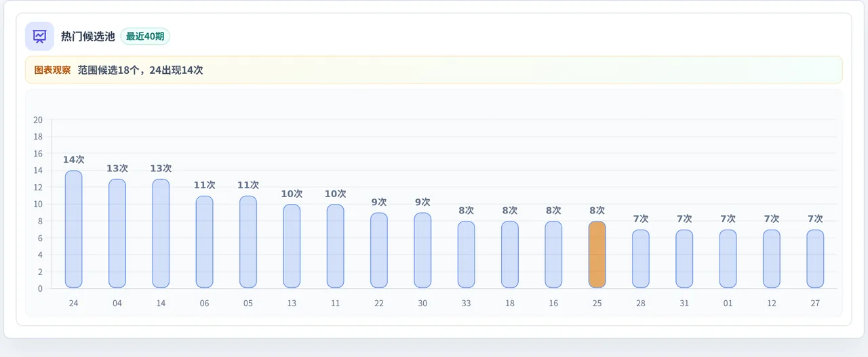Click the 9次 label above bar 30
The image size is (868, 357).
click(422, 202)
